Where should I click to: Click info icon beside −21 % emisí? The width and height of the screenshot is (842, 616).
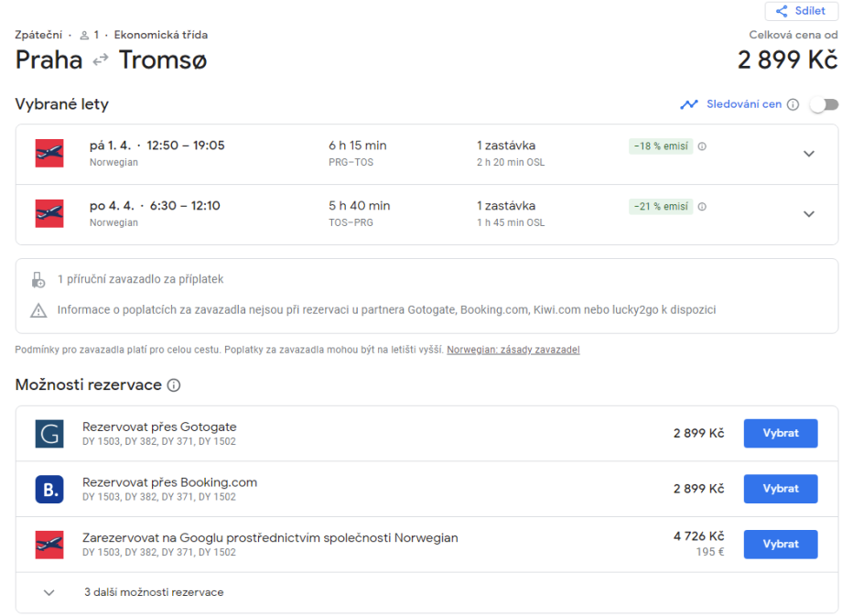pos(702,207)
